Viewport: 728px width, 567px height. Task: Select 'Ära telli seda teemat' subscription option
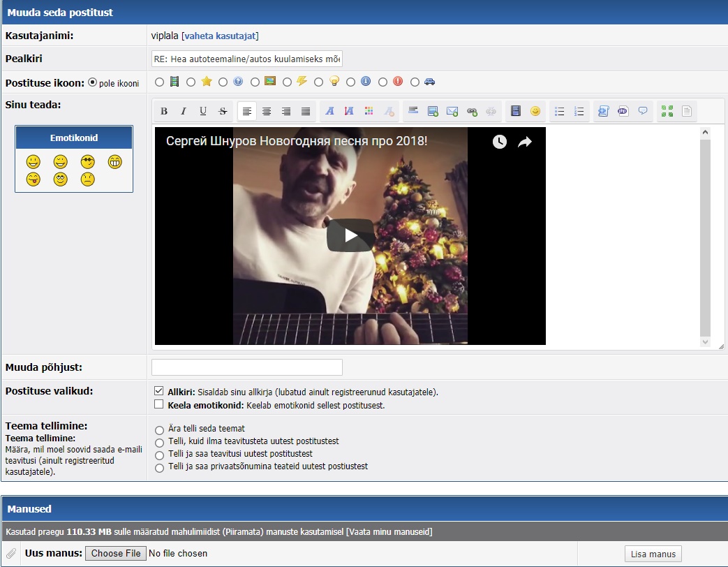tap(160, 429)
